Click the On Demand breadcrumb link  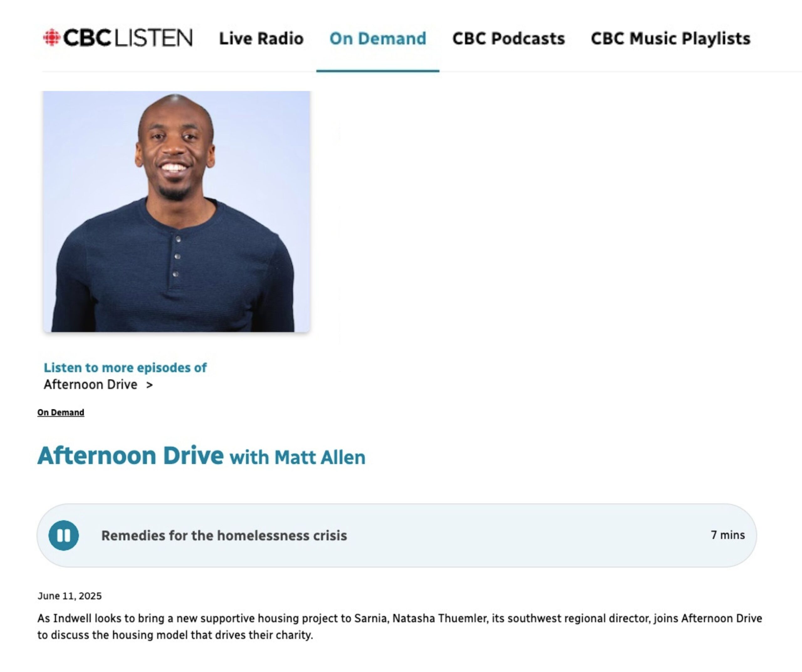pos(61,412)
